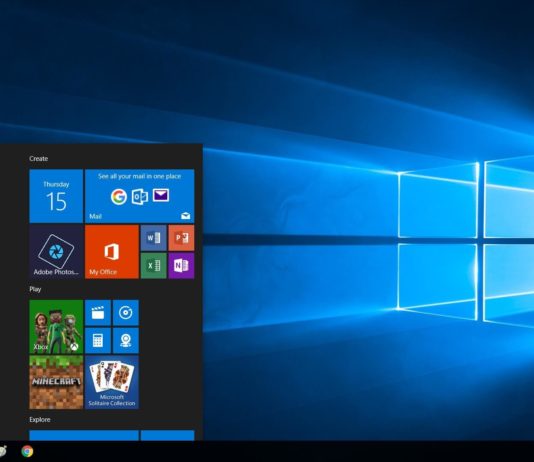
Task: Open Google Chrome from the taskbar
Action: pos(27,451)
